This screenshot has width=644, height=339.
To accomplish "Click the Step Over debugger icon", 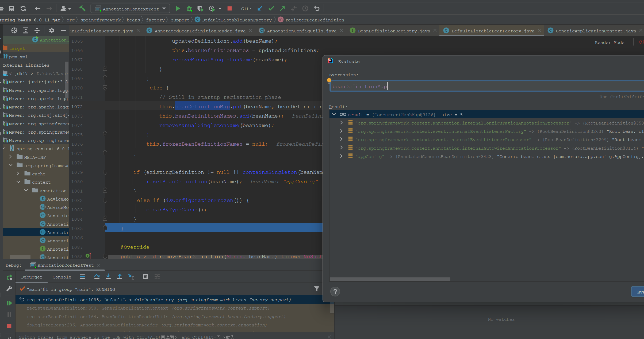I will [x=97, y=277].
